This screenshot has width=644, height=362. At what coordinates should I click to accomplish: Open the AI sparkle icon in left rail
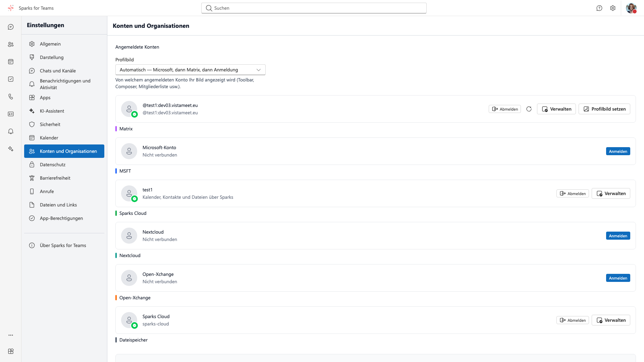coord(11,149)
